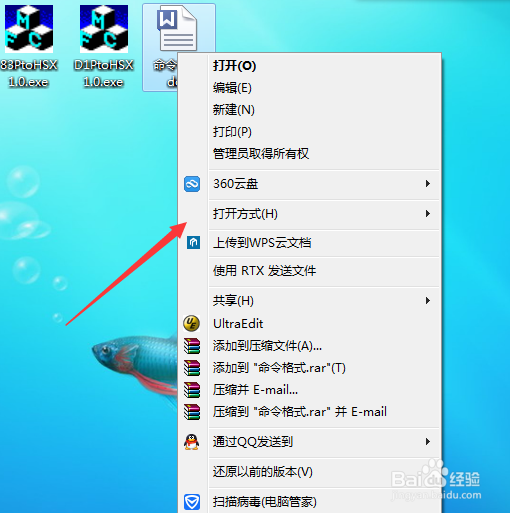Click the WPS cloud upload icon
The image size is (510, 513).
click(x=193, y=242)
